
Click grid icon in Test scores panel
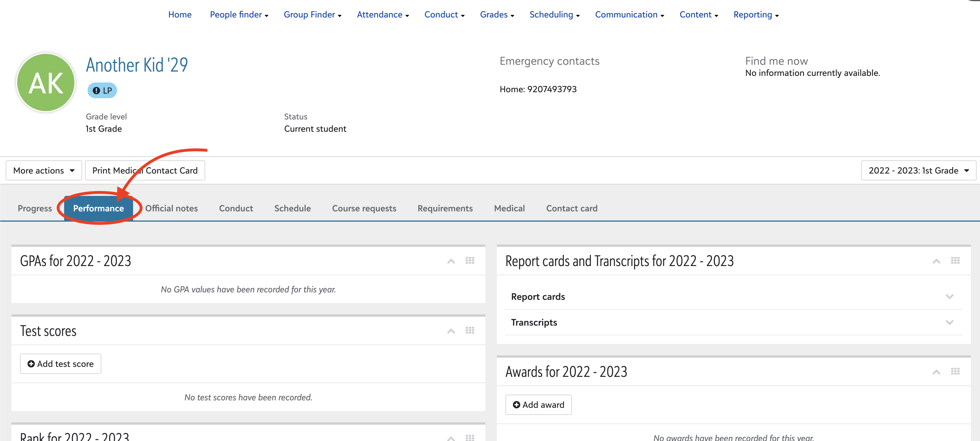[469, 330]
